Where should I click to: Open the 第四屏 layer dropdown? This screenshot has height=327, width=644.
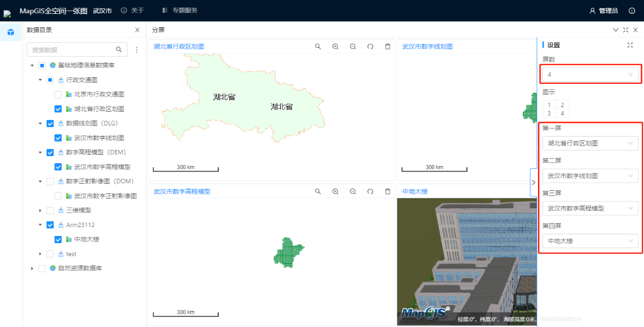(x=590, y=241)
